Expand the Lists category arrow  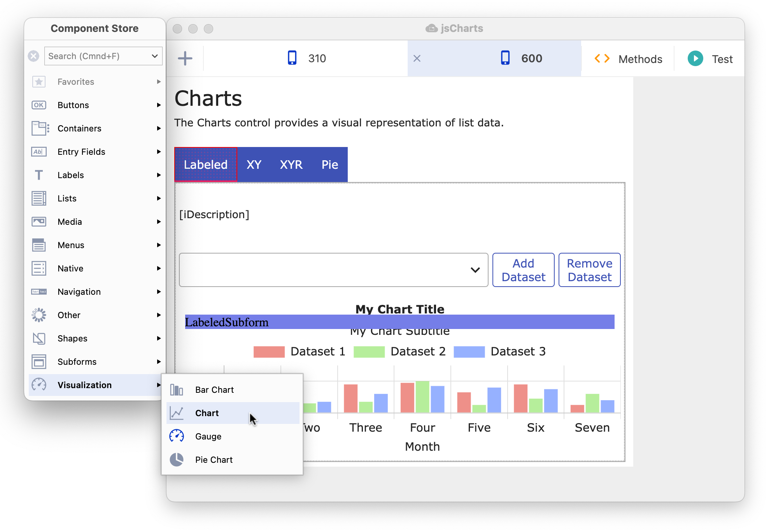point(159,198)
